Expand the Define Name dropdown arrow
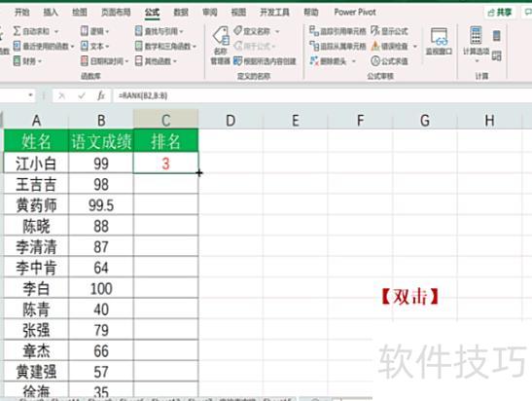 (277, 31)
